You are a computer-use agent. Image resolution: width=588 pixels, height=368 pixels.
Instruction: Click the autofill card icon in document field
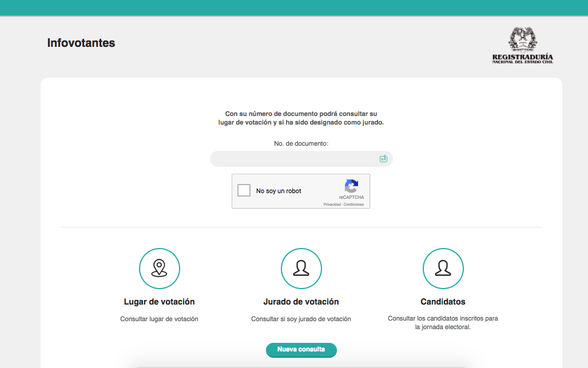click(383, 159)
